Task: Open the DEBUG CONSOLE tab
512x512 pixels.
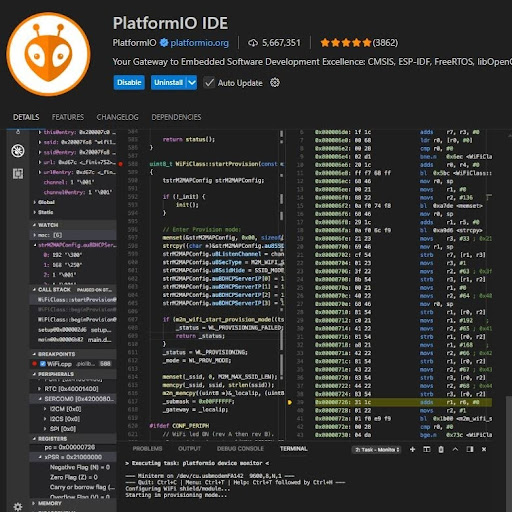Action: point(240,449)
